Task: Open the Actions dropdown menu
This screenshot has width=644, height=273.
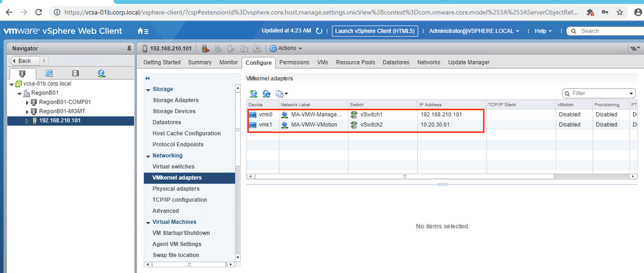Action: pos(286,48)
